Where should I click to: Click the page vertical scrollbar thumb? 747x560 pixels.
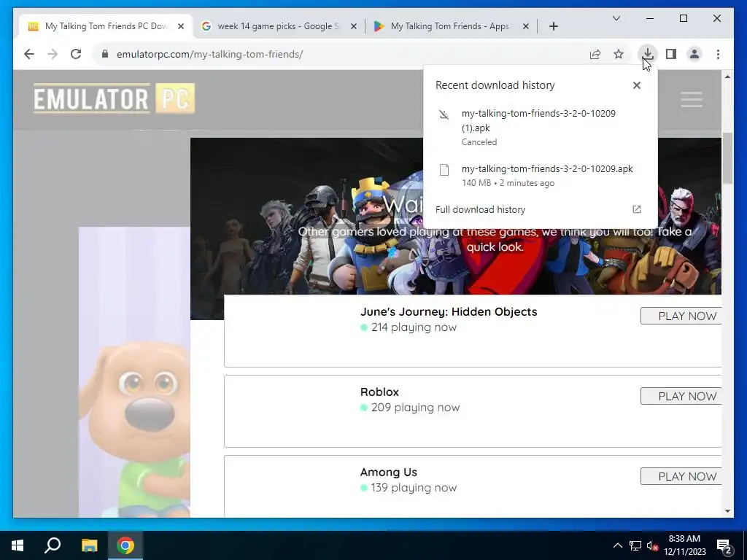coord(727,158)
